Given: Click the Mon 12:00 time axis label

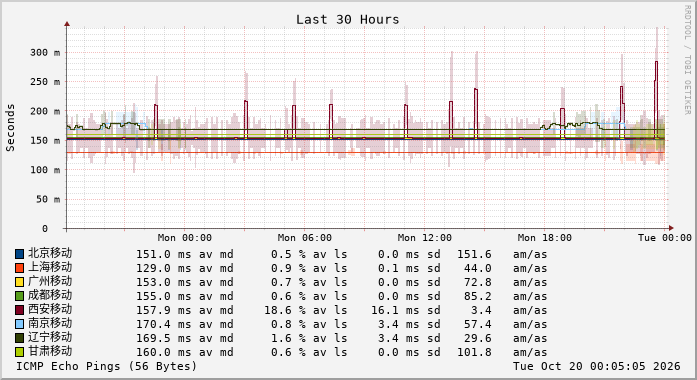Looking at the screenshot, I should tap(425, 238).
